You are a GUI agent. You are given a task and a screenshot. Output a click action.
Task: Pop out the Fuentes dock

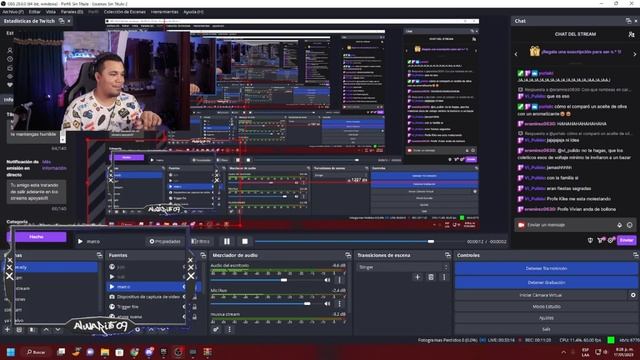click(203, 255)
